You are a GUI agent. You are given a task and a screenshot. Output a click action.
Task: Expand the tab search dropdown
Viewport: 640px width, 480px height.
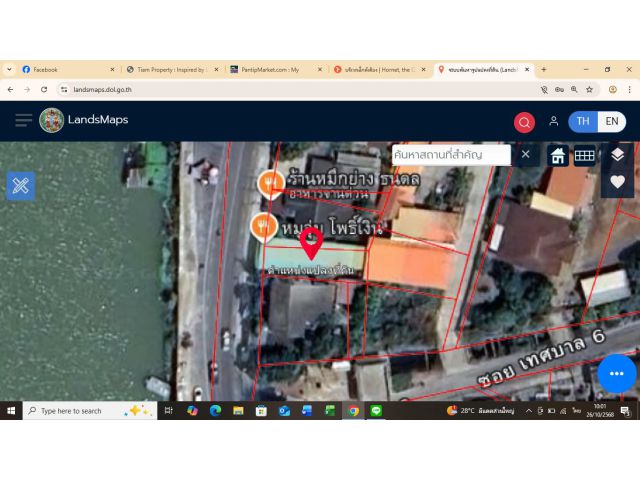pyautogui.click(x=9, y=69)
